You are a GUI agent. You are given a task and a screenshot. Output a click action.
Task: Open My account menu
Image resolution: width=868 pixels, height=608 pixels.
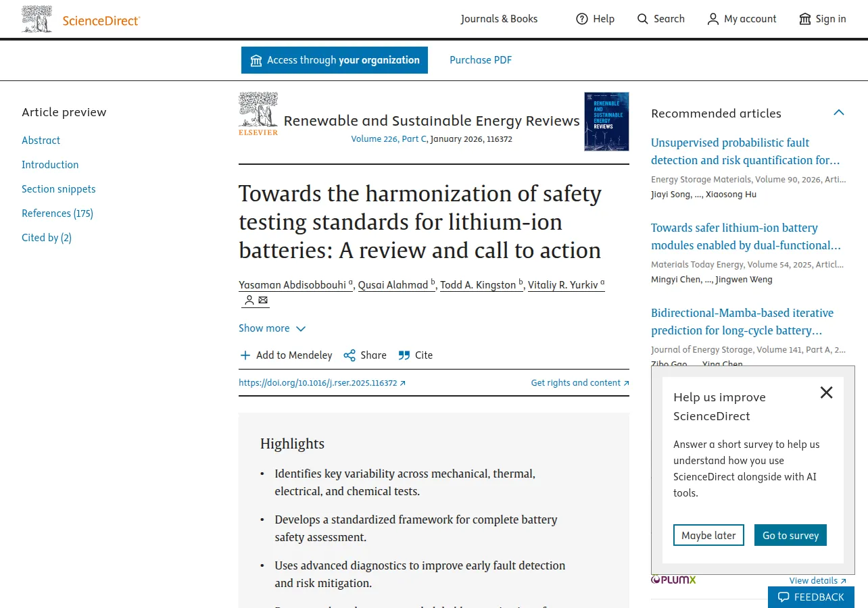tap(742, 19)
